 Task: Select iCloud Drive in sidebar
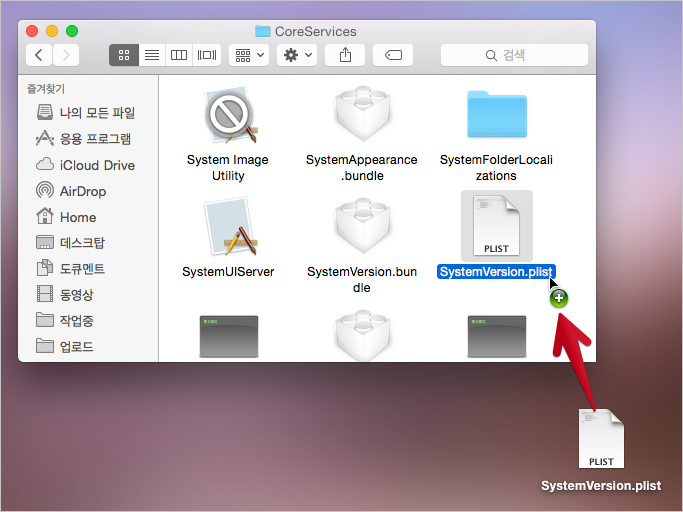[86, 165]
